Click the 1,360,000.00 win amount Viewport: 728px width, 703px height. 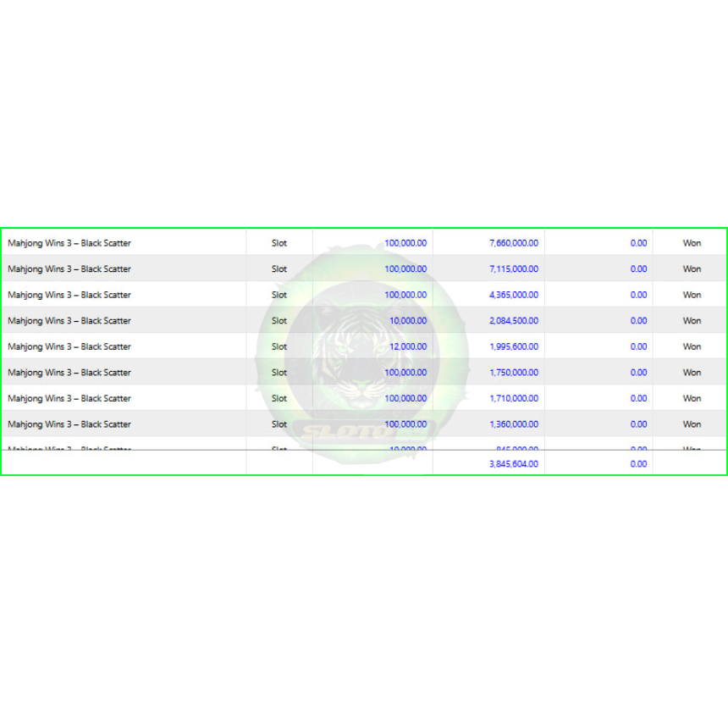514,424
